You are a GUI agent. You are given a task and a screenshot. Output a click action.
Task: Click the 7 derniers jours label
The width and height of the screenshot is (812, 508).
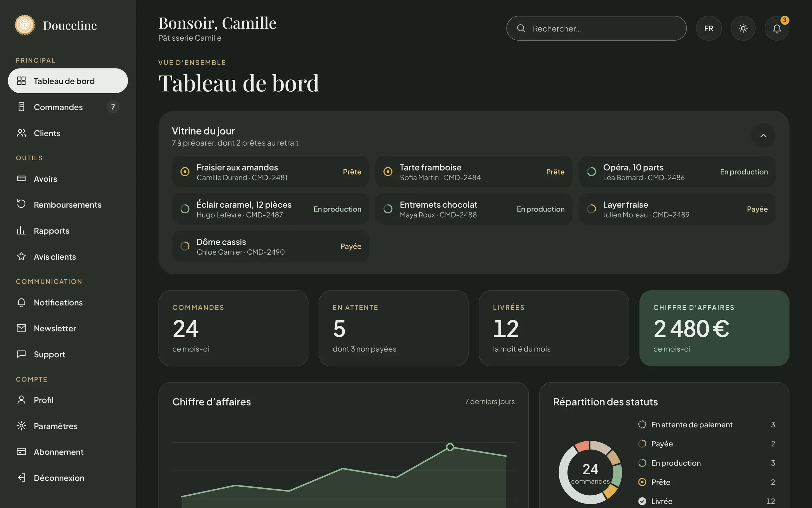489,402
